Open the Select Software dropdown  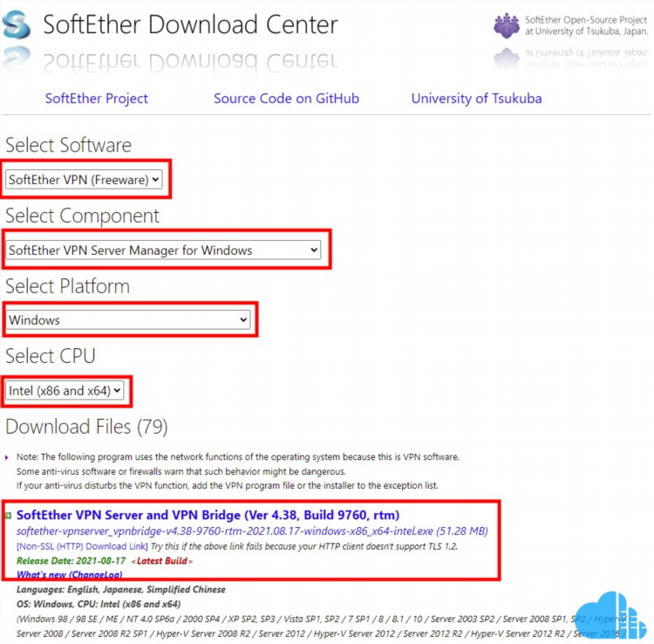[84, 180]
